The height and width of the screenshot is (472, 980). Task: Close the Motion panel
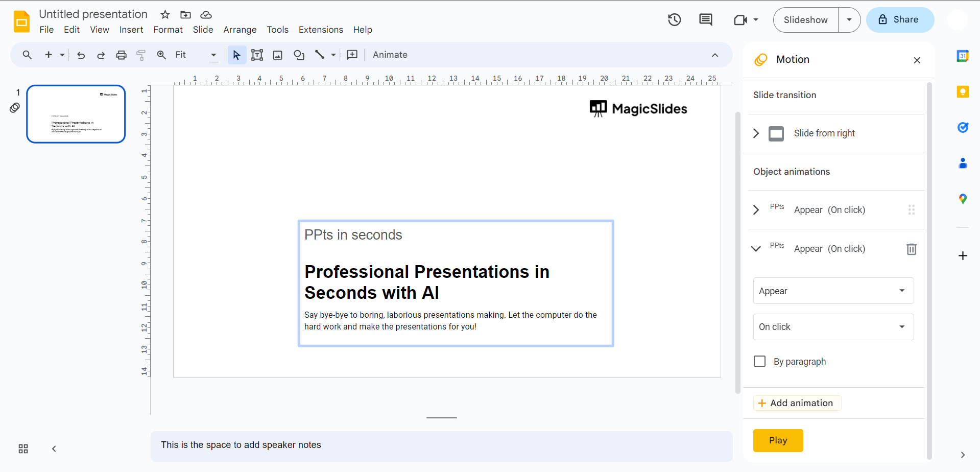coord(917,60)
